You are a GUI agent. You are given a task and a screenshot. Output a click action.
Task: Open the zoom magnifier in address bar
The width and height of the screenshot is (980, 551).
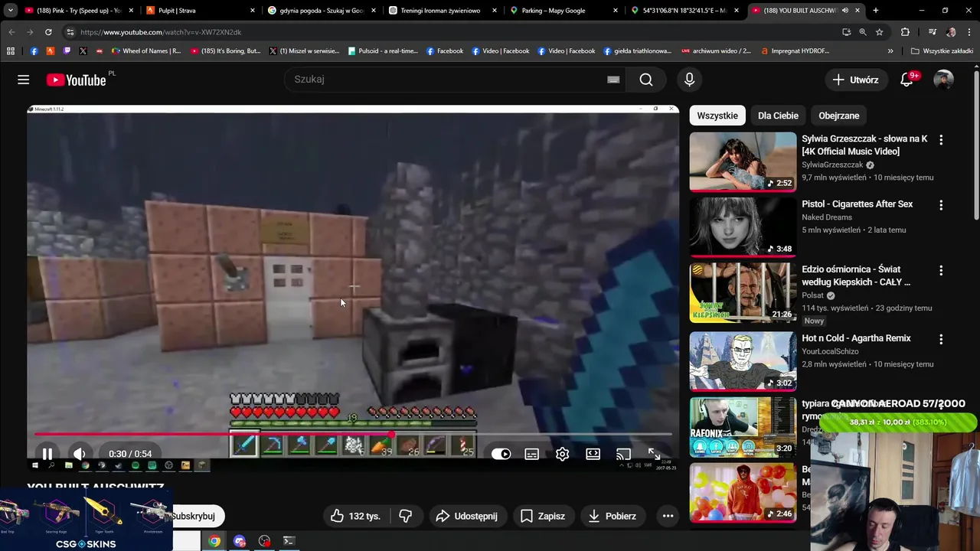click(863, 32)
